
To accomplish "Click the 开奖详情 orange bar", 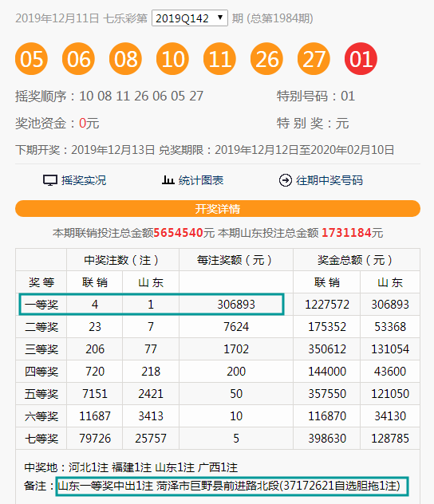I will point(218,209).
